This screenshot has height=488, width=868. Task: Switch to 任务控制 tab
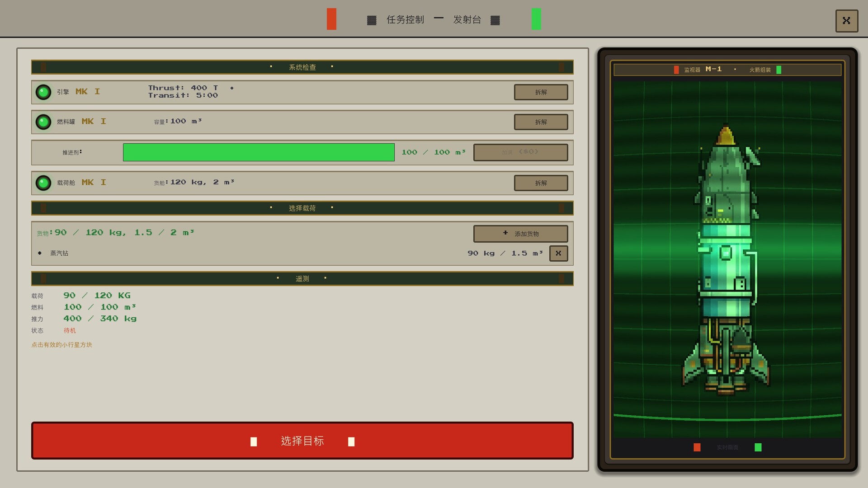coord(405,19)
